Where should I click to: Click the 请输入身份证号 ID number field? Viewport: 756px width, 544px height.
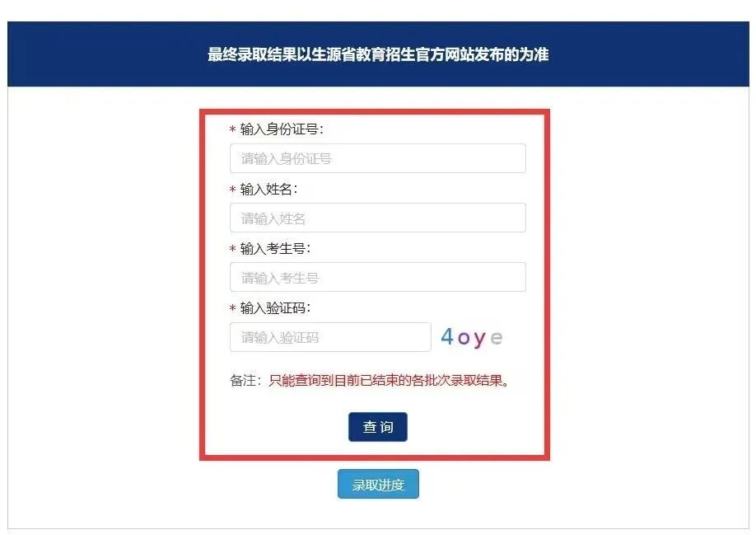coord(377,158)
